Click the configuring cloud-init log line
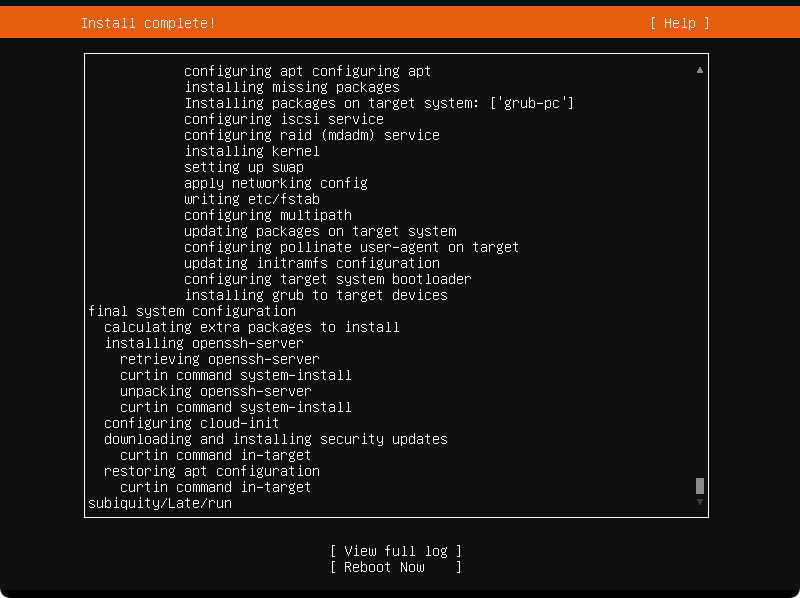800x598 pixels. 191,423
